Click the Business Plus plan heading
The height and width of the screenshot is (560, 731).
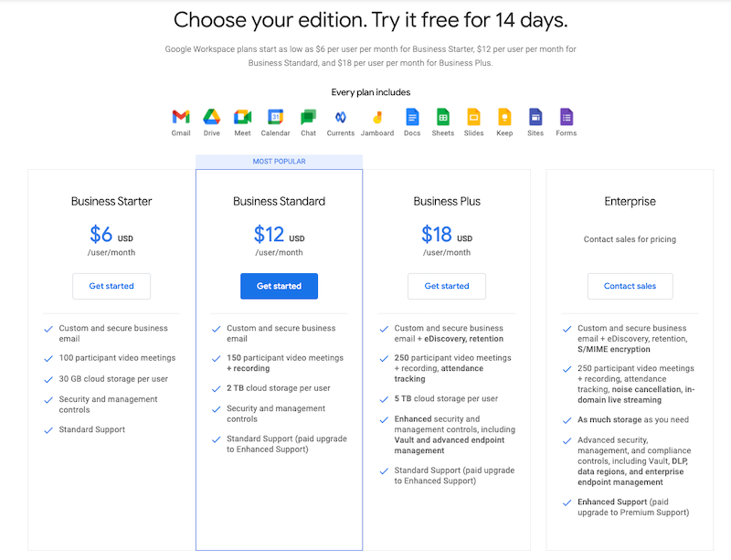(447, 201)
